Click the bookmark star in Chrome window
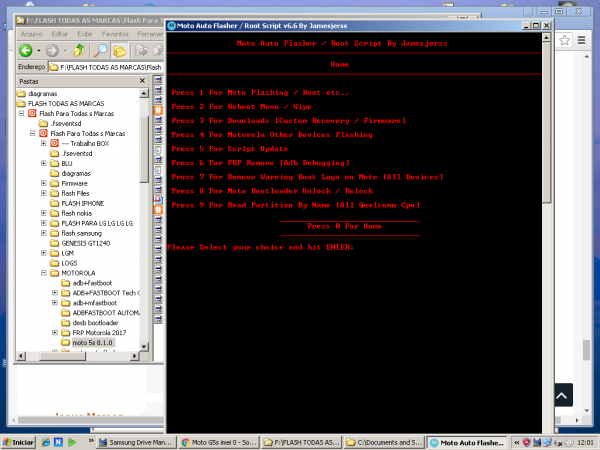This screenshot has width=600, height=450. [x=564, y=40]
